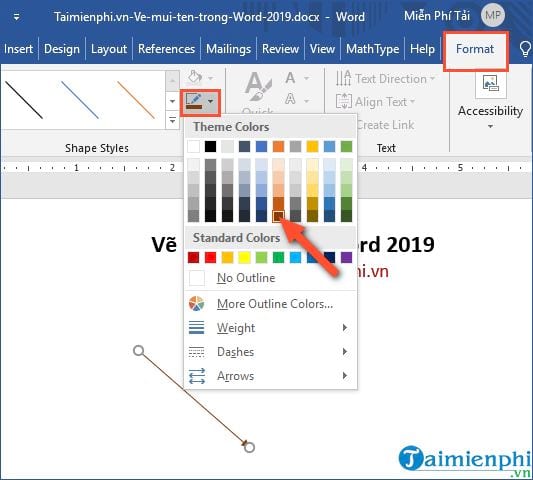Click the MP account avatar

click(x=493, y=15)
